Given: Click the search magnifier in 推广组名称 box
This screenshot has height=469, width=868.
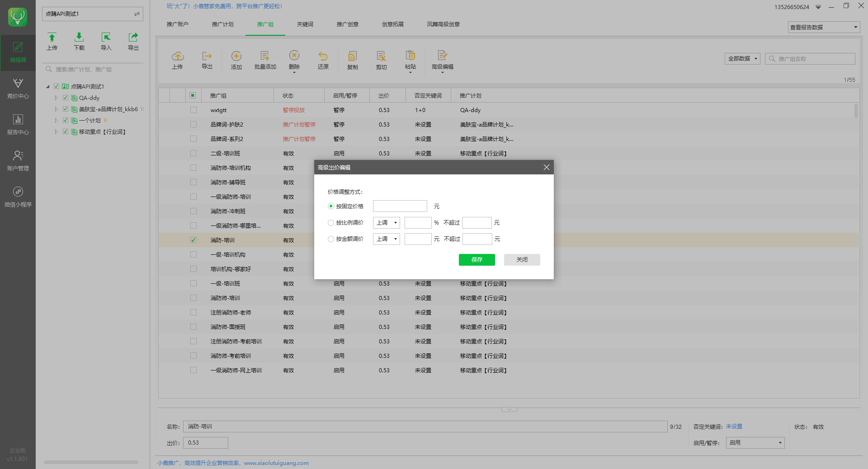Looking at the screenshot, I should coord(772,59).
